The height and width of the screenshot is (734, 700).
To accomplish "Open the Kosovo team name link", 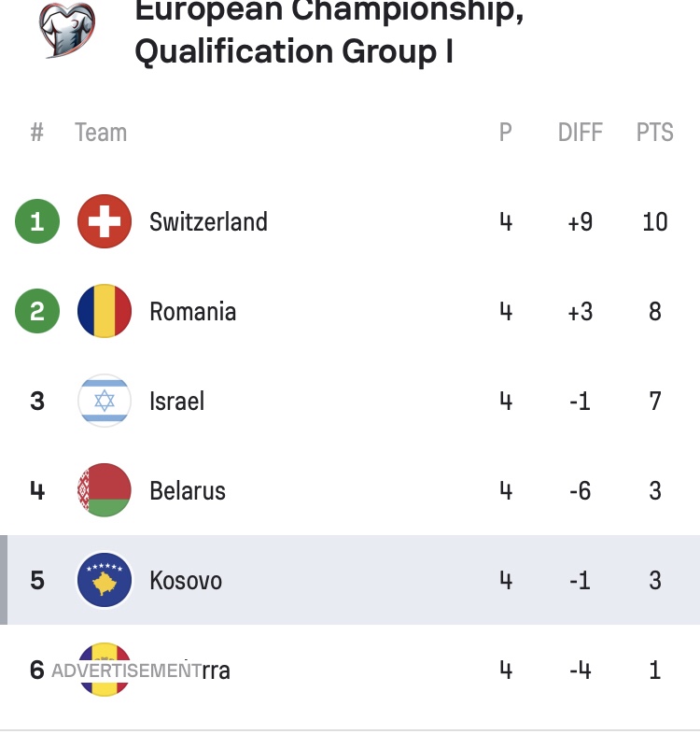I will pos(186,581).
